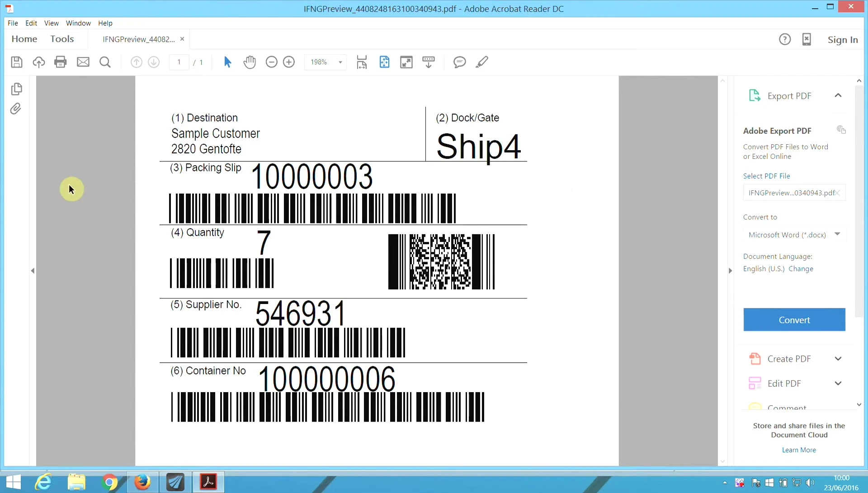Open the Windows Start button

click(13, 482)
